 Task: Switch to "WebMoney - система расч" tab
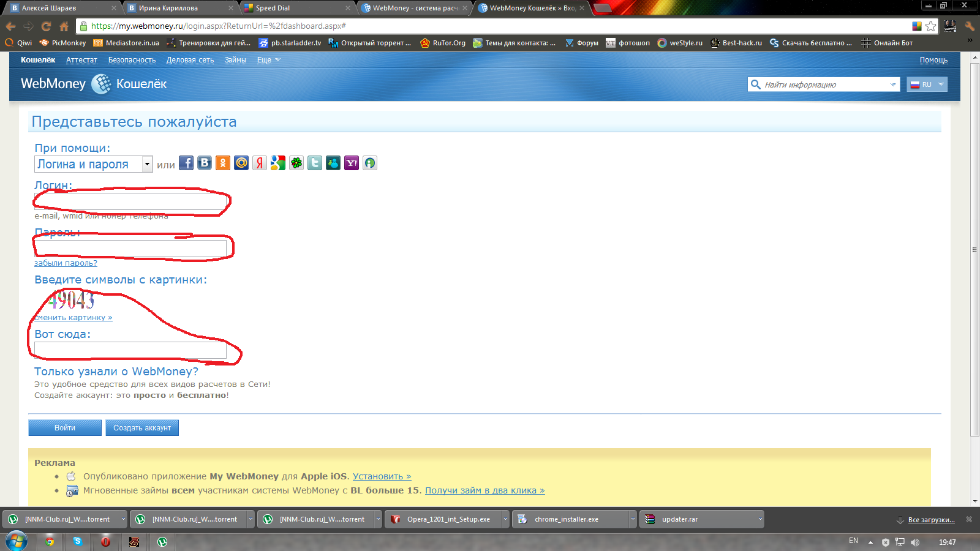[414, 8]
